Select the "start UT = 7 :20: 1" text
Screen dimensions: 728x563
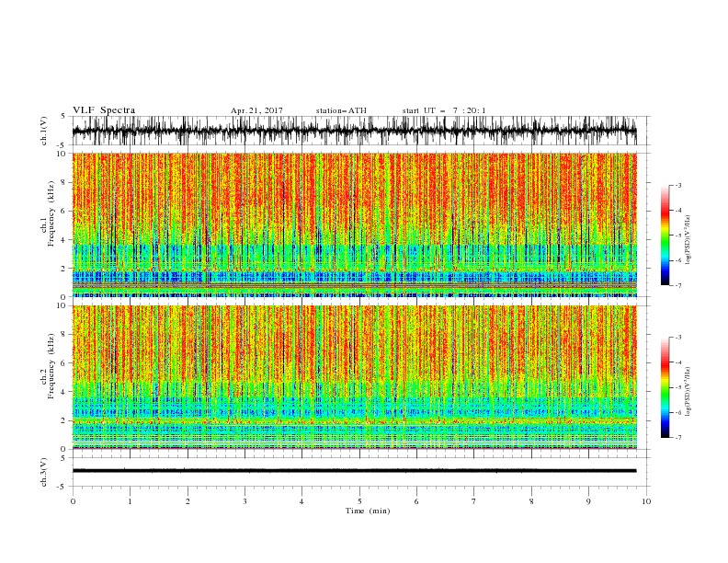pyautogui.click(x=444, y=110)
